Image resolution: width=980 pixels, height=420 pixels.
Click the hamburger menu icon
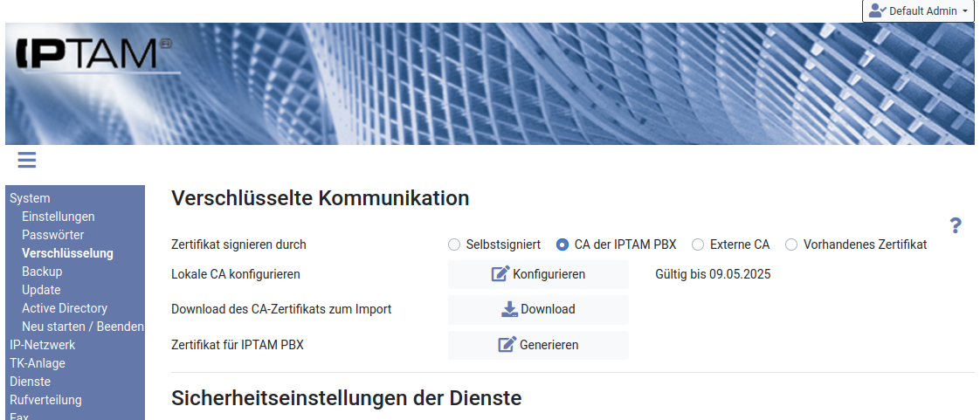(26, 160)
